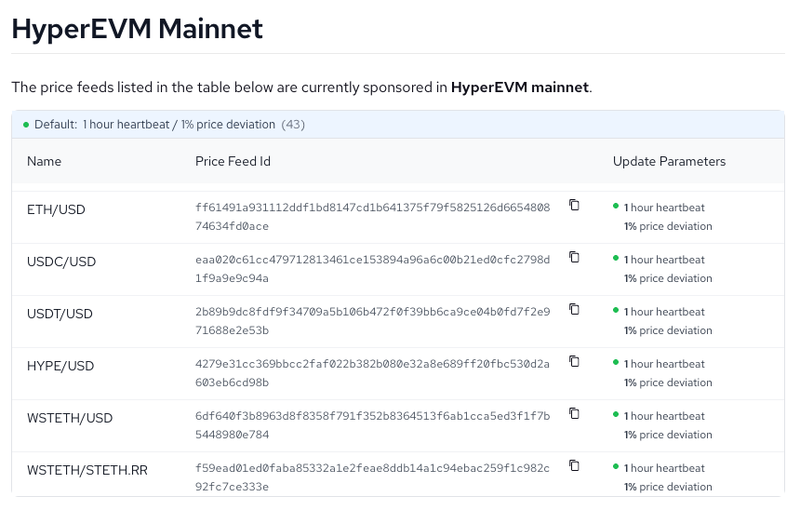
Task: Select the HYPE/USD name cell
Action: point(60,366)
